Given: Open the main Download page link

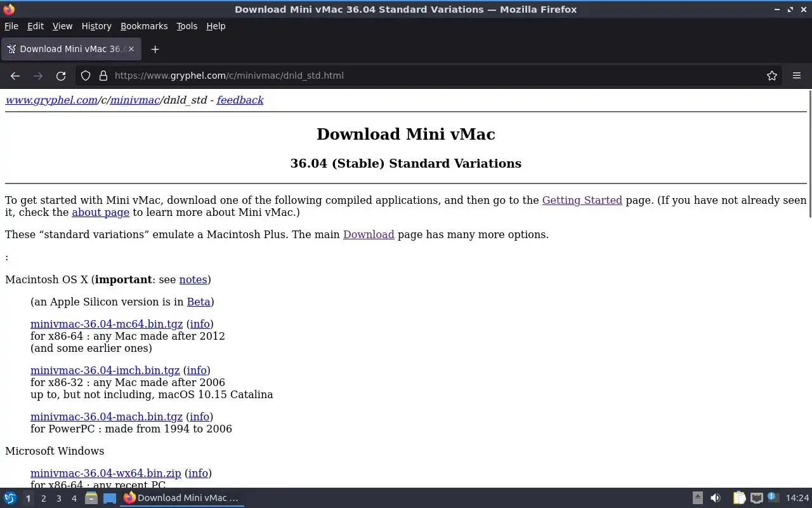Looking at the screenshot, I should tap(369, 234).
